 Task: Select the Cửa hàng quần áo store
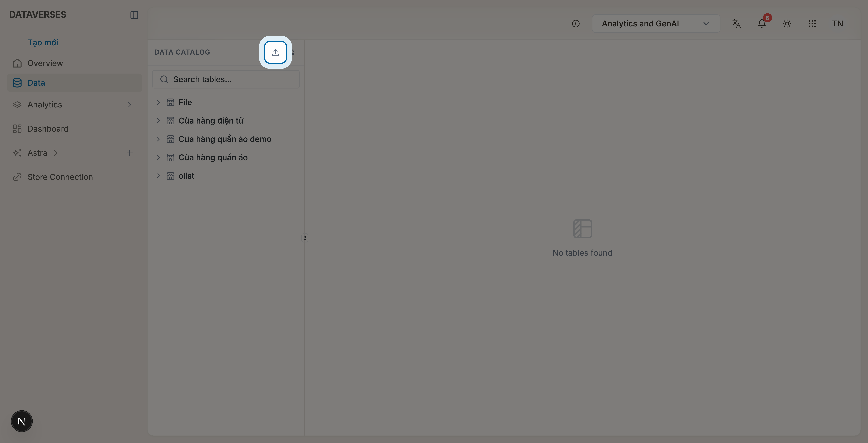(213, 157)
